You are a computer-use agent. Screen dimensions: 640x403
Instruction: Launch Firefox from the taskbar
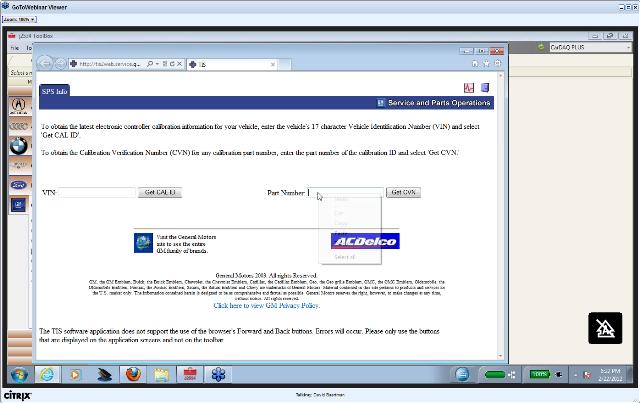point(133,374)
